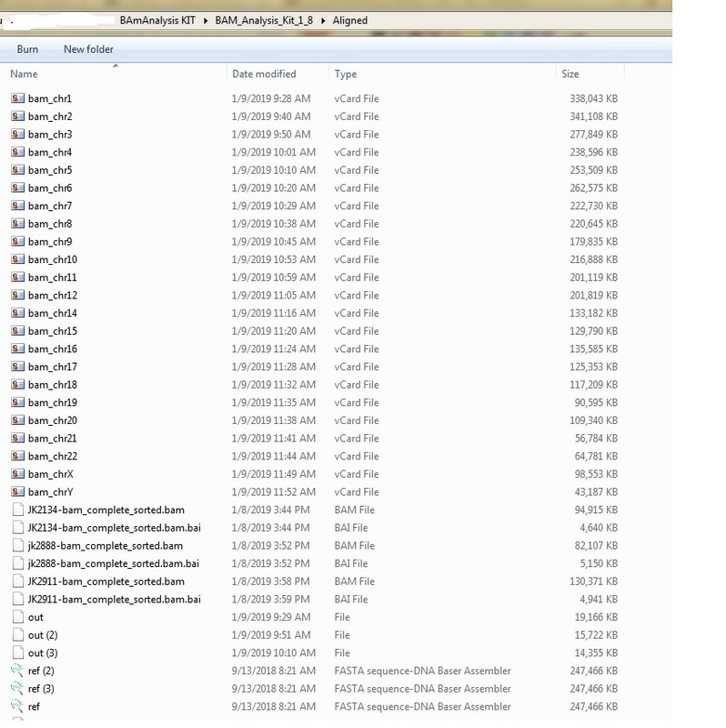Click the 338,043 KB size value

(x=594, y=98)
